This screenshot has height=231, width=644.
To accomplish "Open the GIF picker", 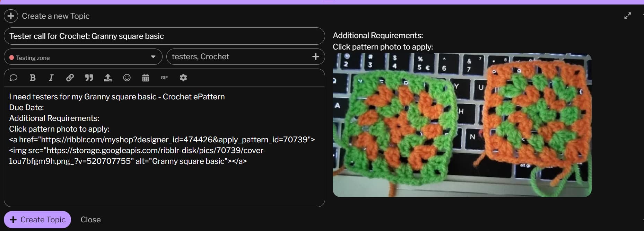I will tap(164, 78).
